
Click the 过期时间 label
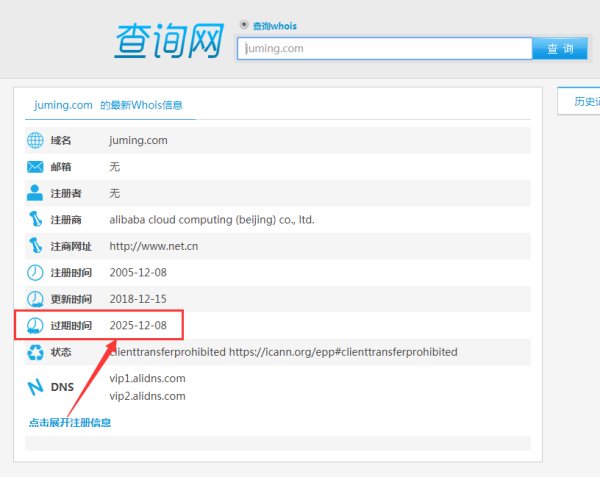coord(71,326)
